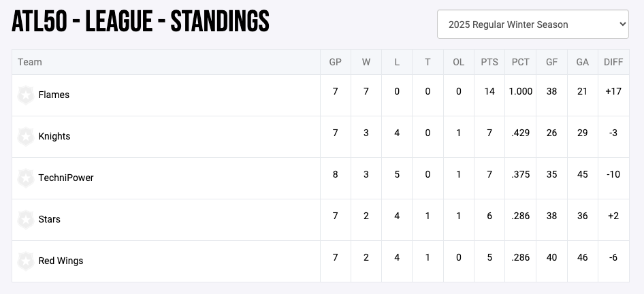Click the TechniPower team logo icon
This screenshot has width=644, height=294.
coord(26,178)
